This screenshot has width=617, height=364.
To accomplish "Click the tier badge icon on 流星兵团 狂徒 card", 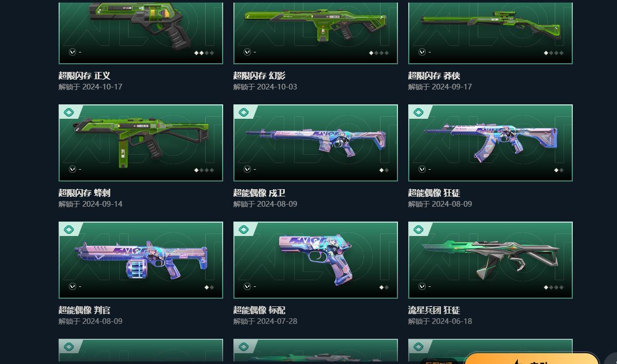I will click(x=419, y=229).
